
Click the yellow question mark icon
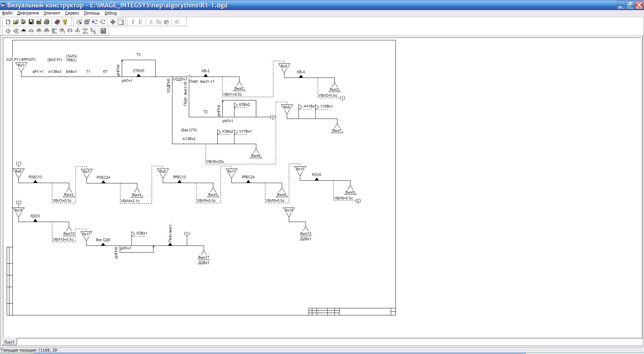coord(65,22)
